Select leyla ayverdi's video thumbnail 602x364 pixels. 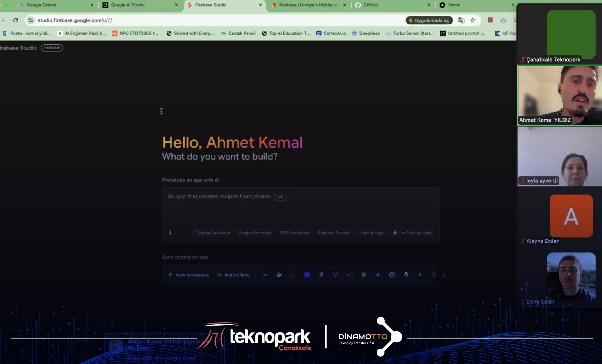559,156
